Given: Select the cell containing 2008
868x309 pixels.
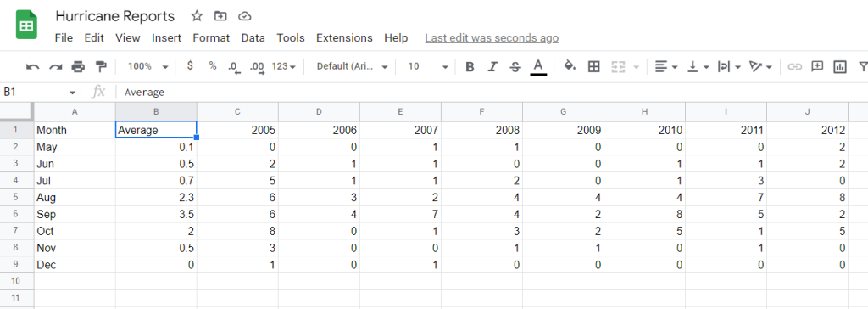Looking at the screenshot, I should (481, 131).
